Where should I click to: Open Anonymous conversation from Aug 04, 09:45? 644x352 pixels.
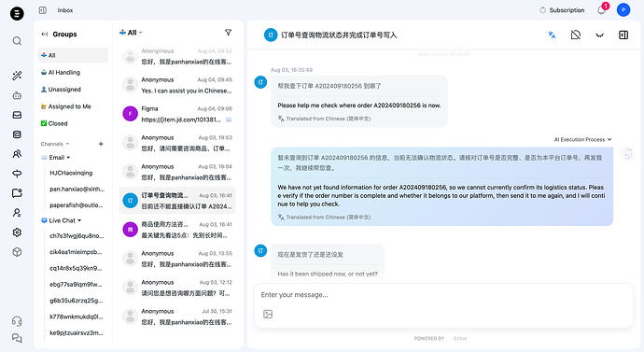click(x=177, y=85)
